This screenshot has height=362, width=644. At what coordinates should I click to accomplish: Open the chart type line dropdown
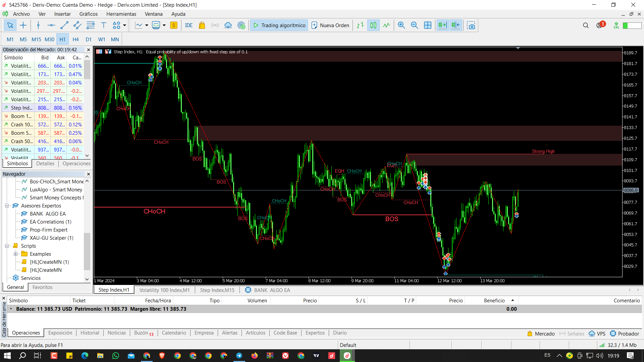tap(147, 25)
